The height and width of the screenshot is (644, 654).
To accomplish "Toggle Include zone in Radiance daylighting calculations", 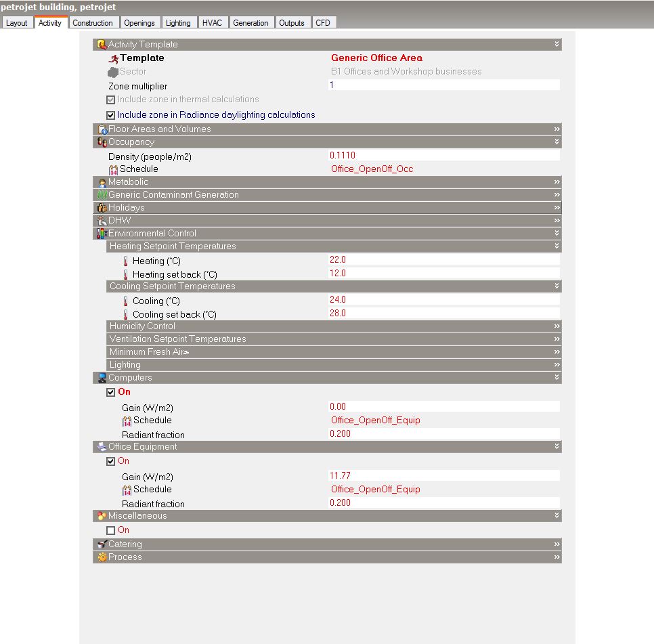I will pos(111,115).
